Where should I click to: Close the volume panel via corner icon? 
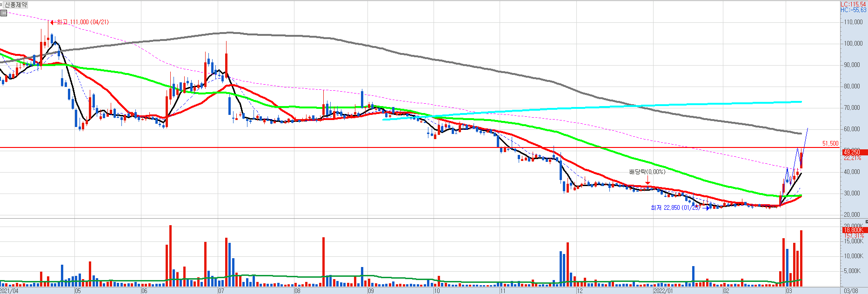[x=866, y=222]
